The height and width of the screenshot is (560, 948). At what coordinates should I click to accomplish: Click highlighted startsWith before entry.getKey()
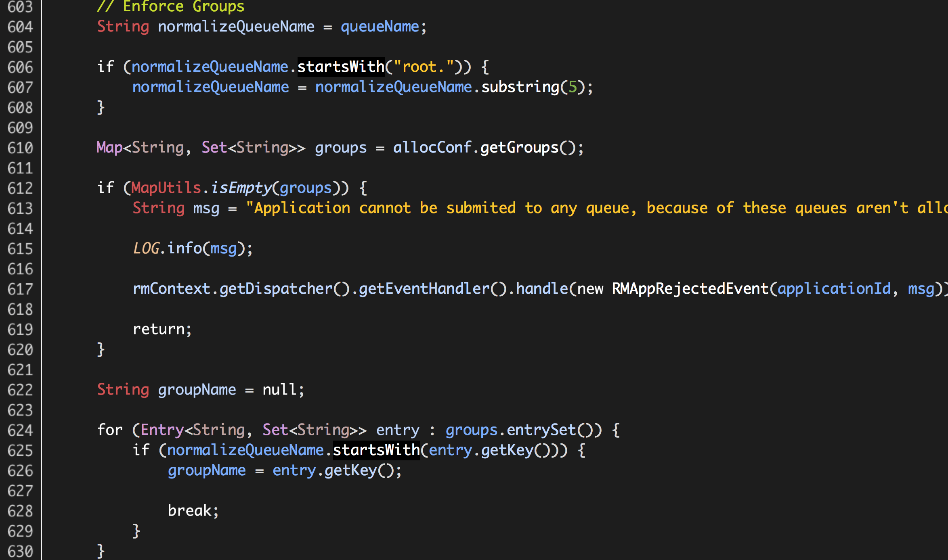[x=376, y=450]
